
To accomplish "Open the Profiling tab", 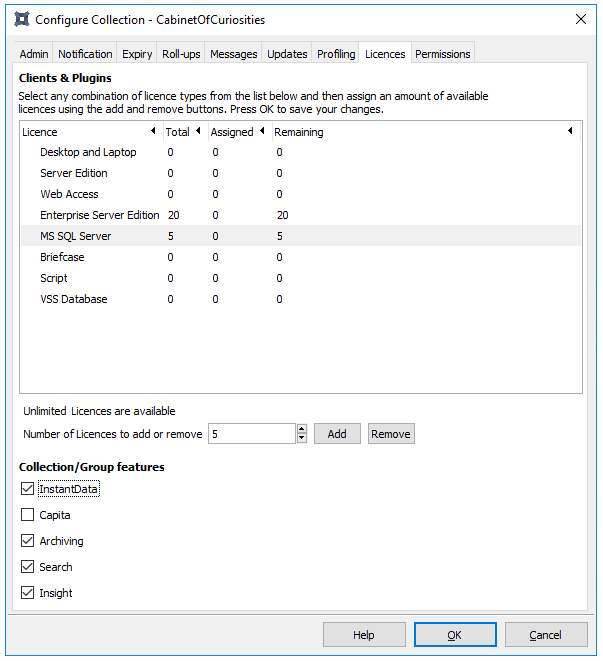I will 336,54.
